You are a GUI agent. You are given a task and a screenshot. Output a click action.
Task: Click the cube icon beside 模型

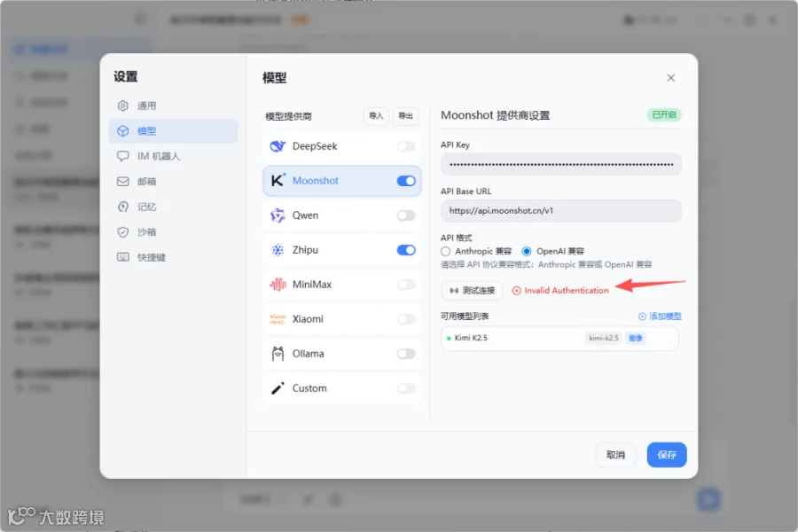[123, 131]
